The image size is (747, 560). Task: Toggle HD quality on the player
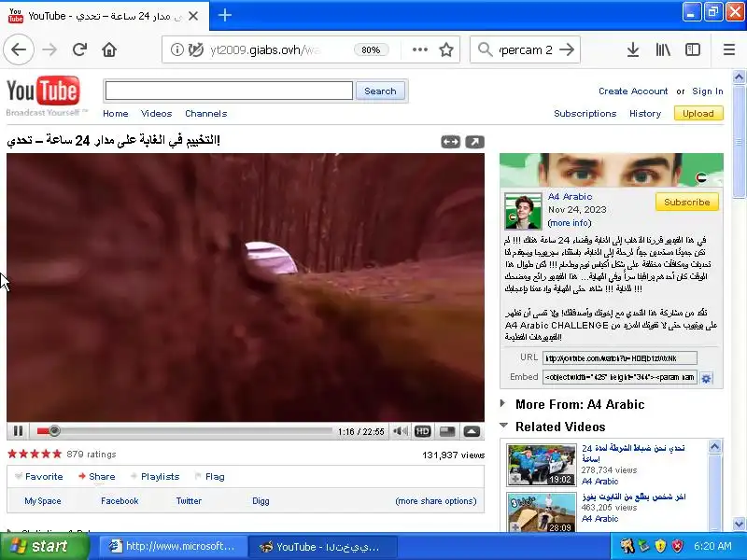point(423,431)
